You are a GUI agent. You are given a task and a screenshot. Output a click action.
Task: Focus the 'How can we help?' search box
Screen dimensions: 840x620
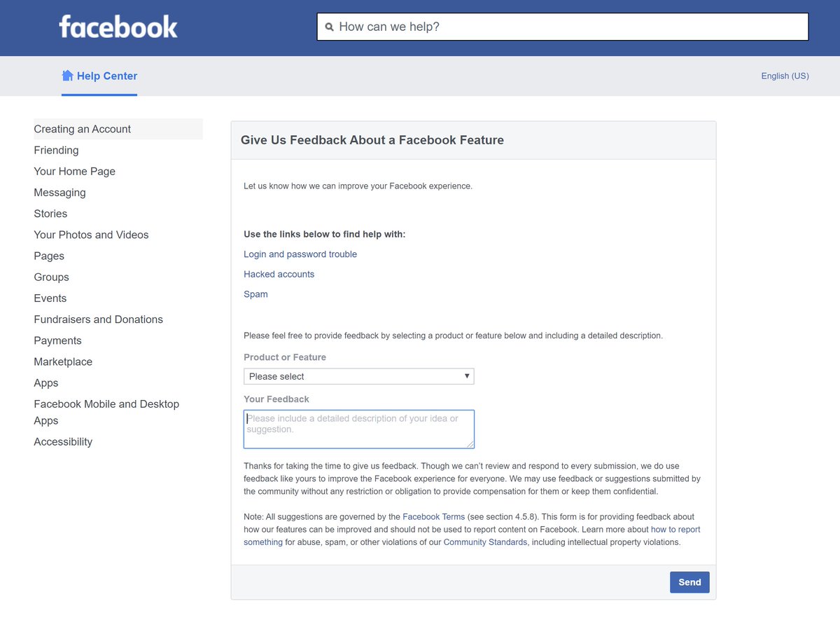563,27
